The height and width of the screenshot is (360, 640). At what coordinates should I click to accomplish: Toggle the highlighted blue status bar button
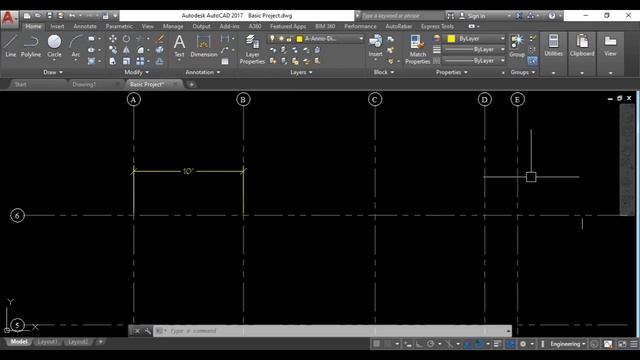pos(510,344)
